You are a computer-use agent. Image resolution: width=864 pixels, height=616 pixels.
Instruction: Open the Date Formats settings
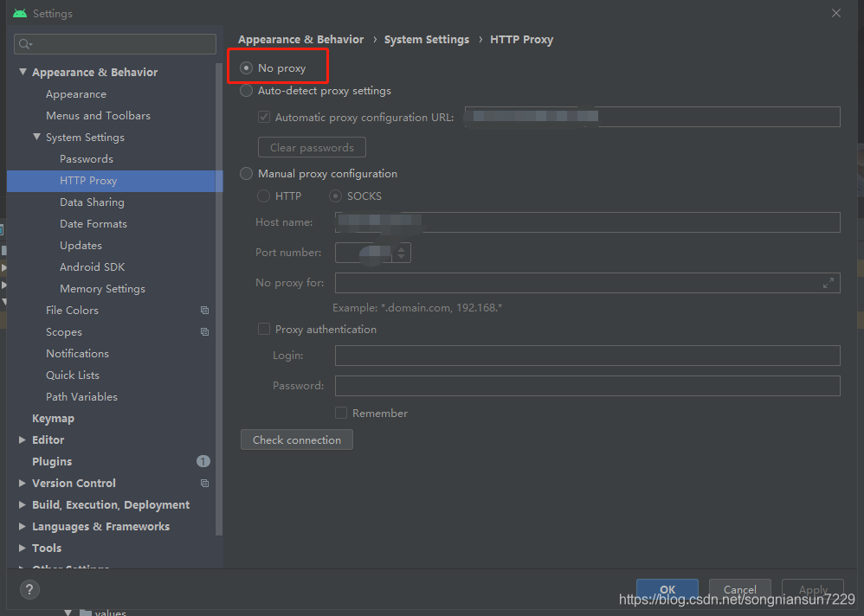93,224
